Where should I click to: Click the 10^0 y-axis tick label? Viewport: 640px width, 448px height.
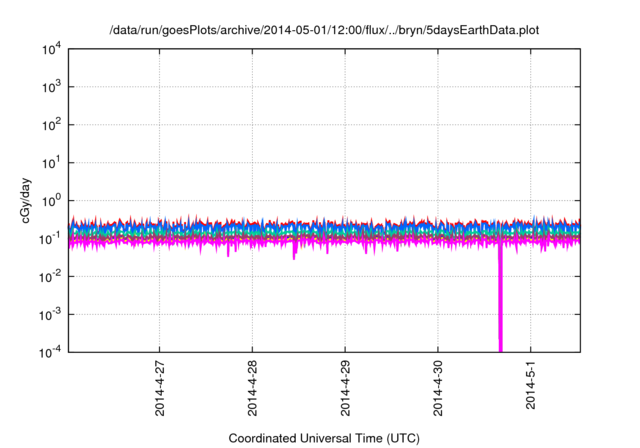tap(51, 201)
